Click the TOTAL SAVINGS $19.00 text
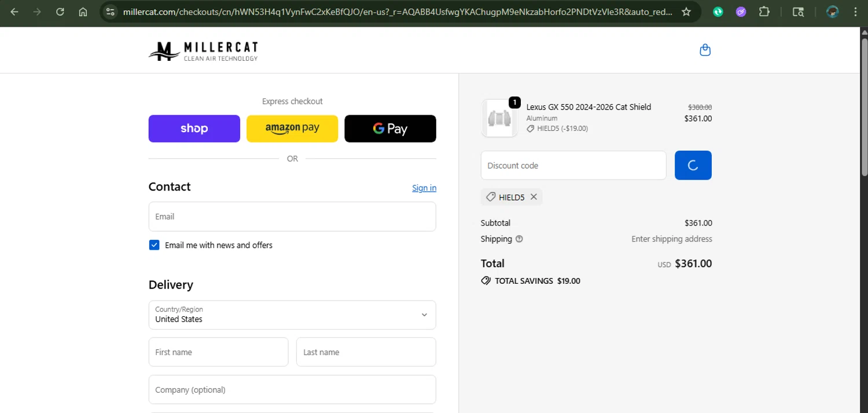The height and width of the screenshot is (413, 868). click(x=538, y=281)
